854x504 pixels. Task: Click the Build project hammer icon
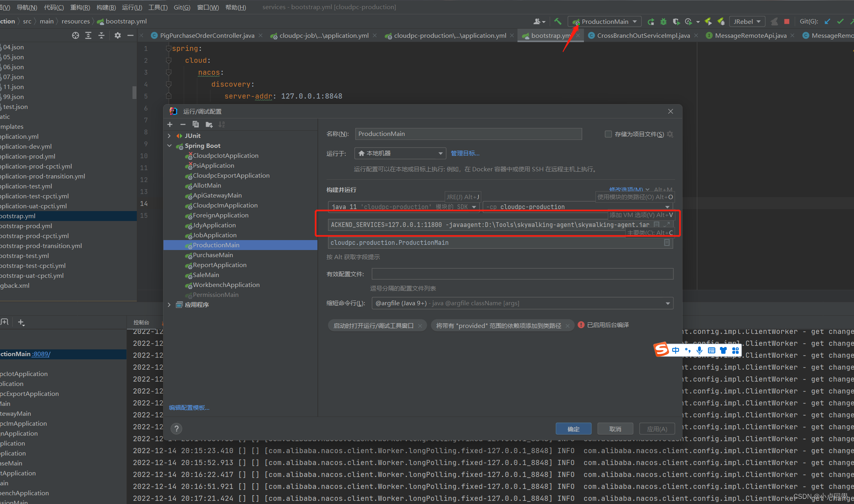(558, 21)
